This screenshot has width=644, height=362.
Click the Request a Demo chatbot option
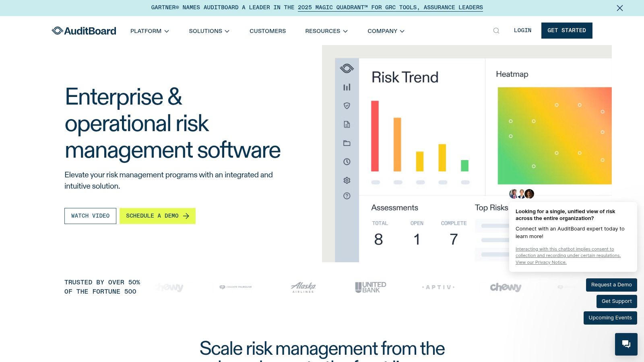tap(611, 285)
